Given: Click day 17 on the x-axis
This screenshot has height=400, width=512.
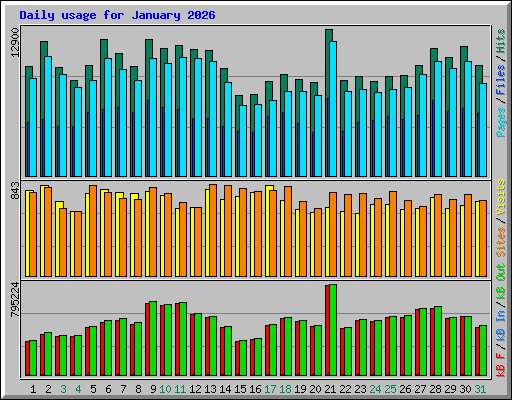Looking at the screenshot, I should [x=270, y=389].
